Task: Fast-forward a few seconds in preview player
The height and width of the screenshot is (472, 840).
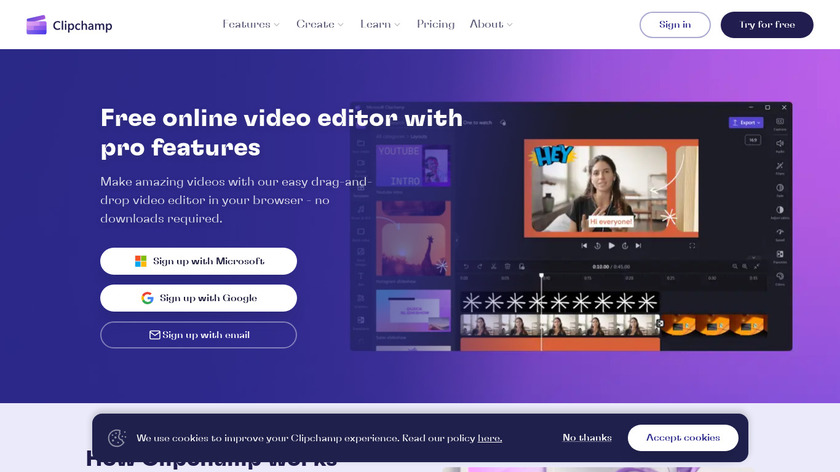Action: point(625,246)
